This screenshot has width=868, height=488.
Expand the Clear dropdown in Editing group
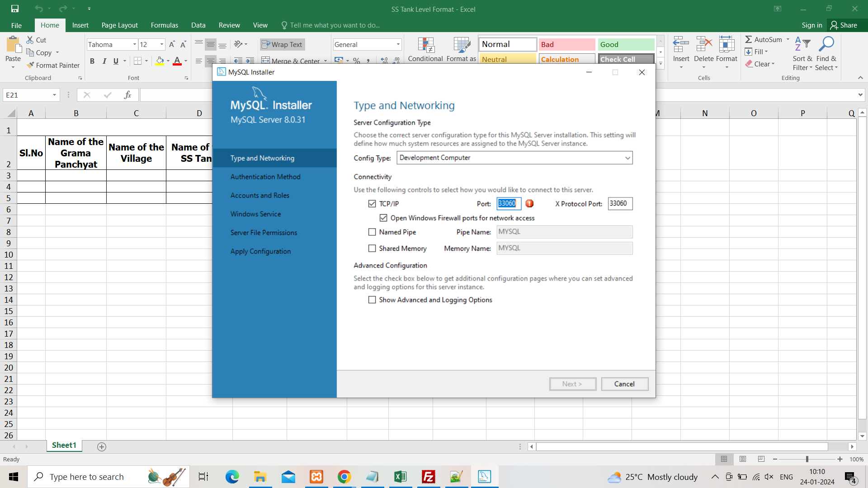[773, 64]
